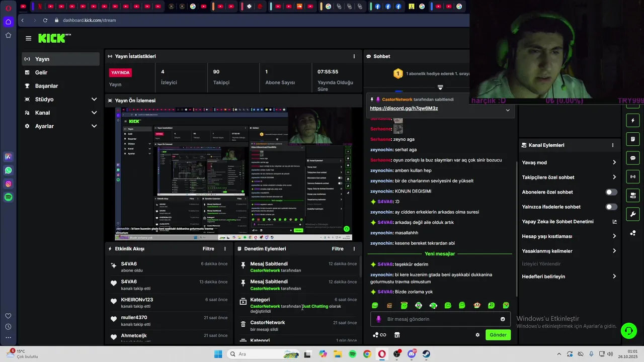Click KHEIRONv123 follow activity entry
Screen dimensions: 644x362
click(x=169, y=303)
